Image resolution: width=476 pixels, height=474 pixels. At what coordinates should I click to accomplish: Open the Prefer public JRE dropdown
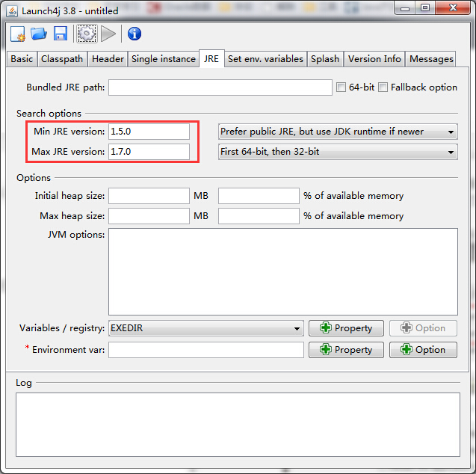click(338, 132)
